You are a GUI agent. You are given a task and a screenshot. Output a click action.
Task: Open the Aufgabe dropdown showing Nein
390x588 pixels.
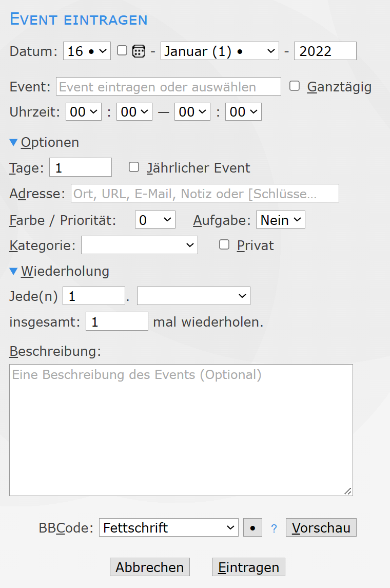pyautogui.click(x=281, y=220)
